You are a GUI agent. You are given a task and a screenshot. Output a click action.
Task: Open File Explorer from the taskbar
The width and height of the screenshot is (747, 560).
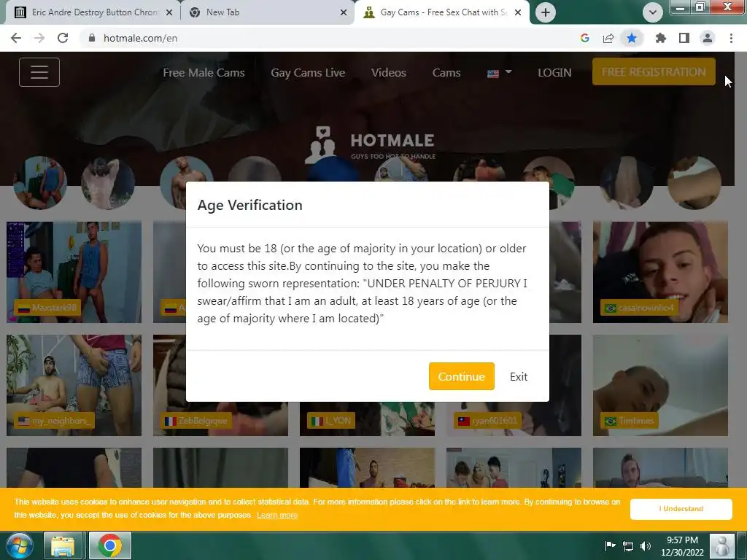tap(63, 545)
